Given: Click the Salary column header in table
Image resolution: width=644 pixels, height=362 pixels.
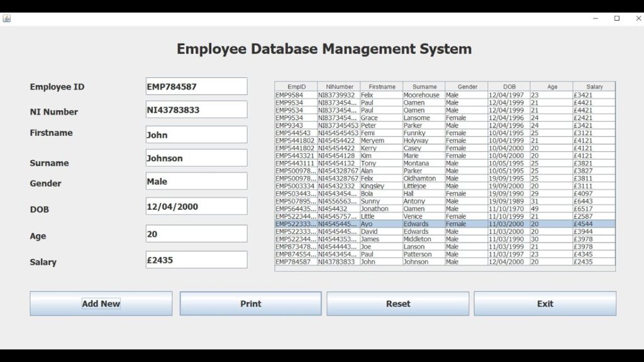Looking at the screenshot, I should point(594,87).
